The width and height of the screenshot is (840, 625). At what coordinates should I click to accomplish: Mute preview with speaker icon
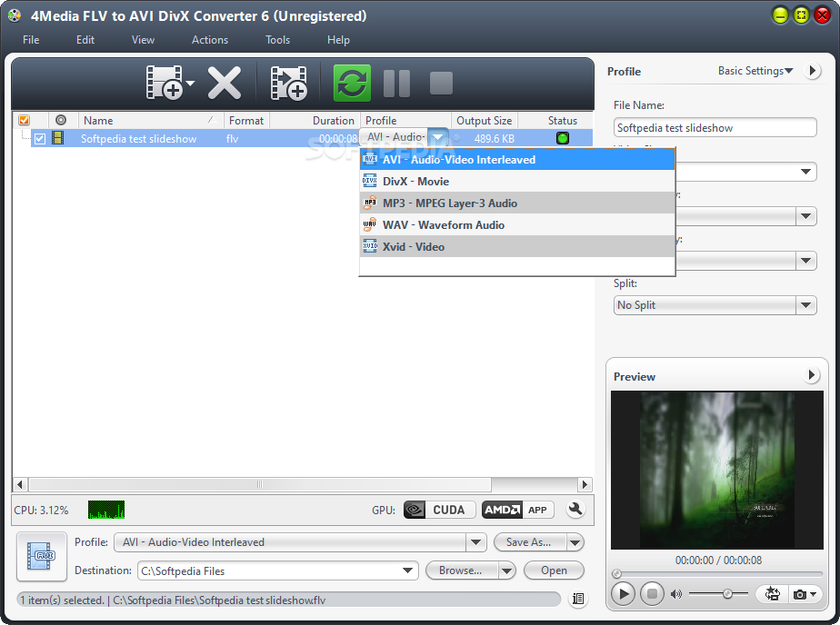(676, 594)
